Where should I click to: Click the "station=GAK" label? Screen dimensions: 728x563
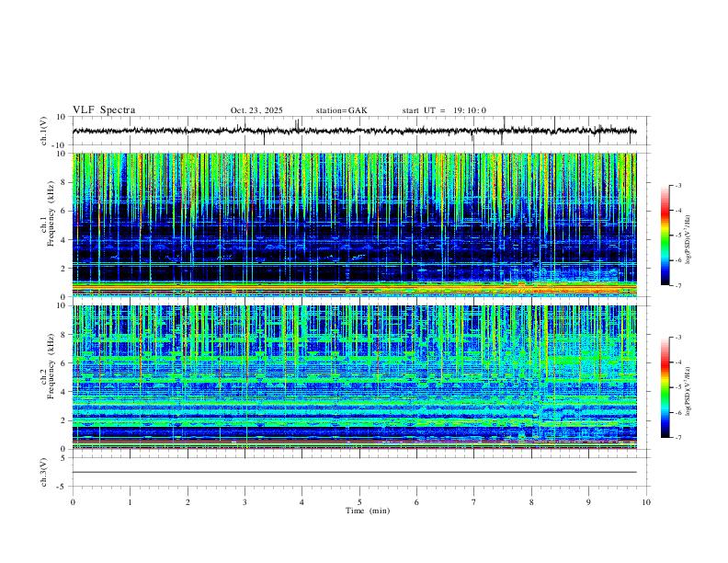click(341, 110)
